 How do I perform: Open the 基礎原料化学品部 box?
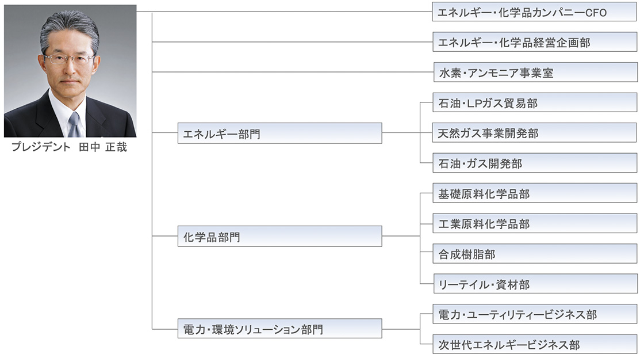point(535,193)
